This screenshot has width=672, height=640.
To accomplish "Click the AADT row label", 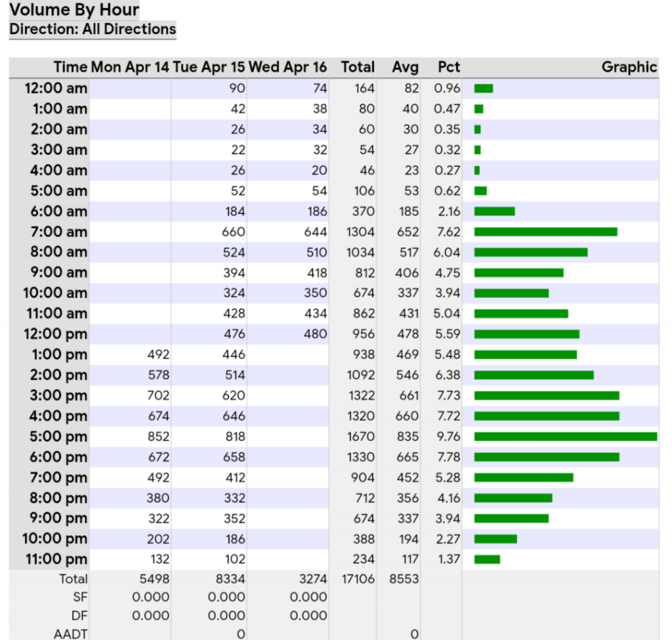I will pos(70,634).
